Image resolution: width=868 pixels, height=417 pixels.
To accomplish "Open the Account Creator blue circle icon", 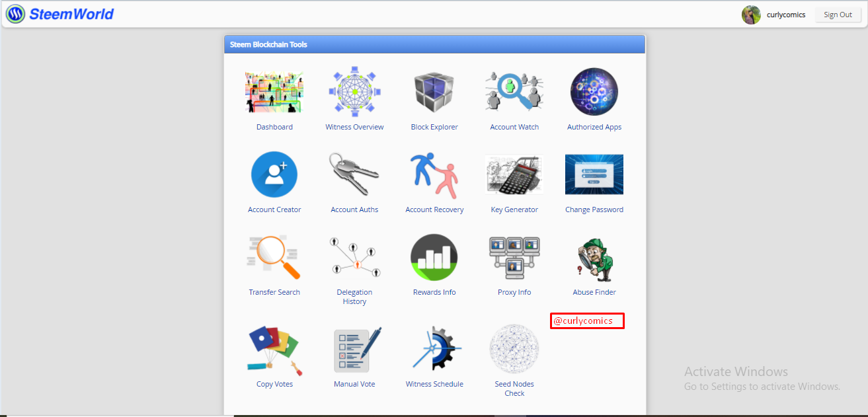I will (x=274, y=174).
